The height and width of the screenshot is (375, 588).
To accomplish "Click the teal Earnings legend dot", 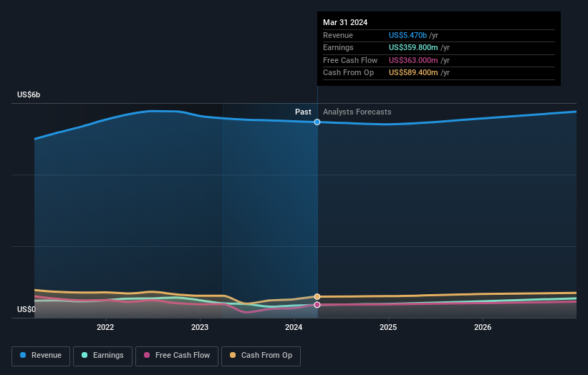I will coord(85,355).
